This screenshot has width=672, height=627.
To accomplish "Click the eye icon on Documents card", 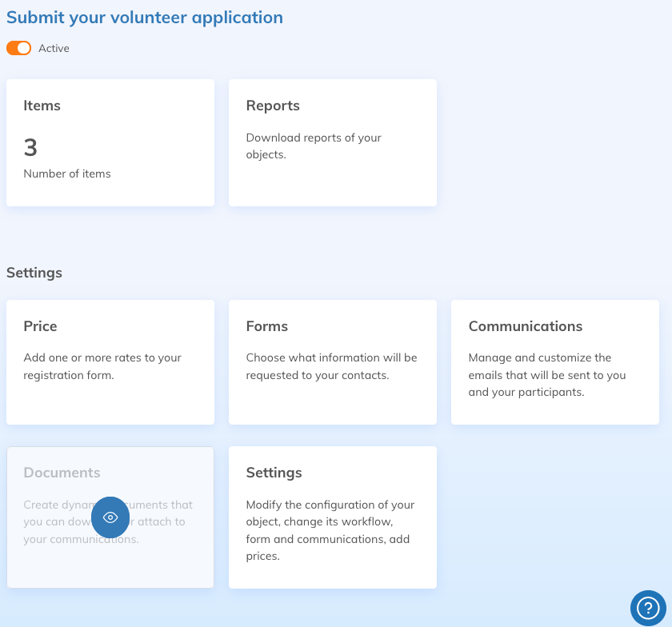I will (x=110, y=517).
